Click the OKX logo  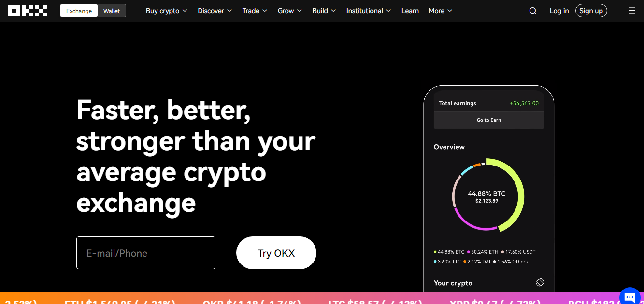28,11
